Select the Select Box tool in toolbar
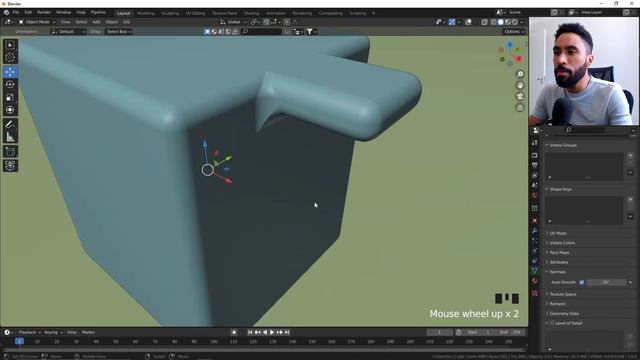 [x=10, y=45]
